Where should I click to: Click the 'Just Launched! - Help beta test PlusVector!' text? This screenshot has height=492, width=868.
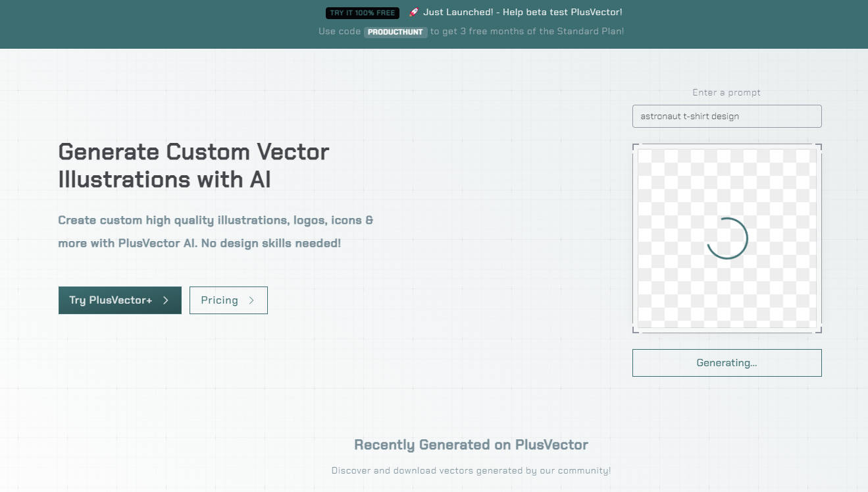[x=523, y=13]
